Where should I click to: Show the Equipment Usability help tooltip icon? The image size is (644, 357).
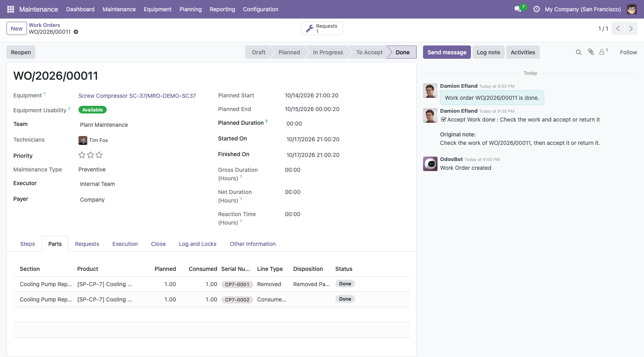(x=69, y=109)
